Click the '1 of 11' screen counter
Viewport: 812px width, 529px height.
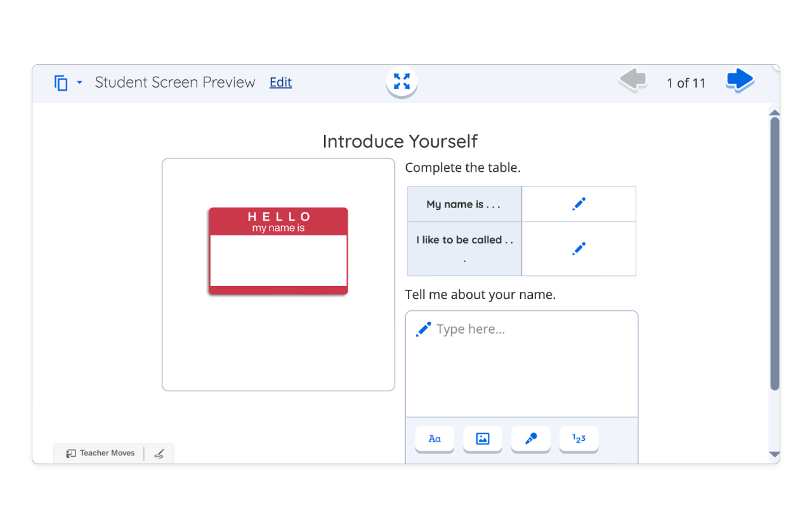[x=686, y=83]
